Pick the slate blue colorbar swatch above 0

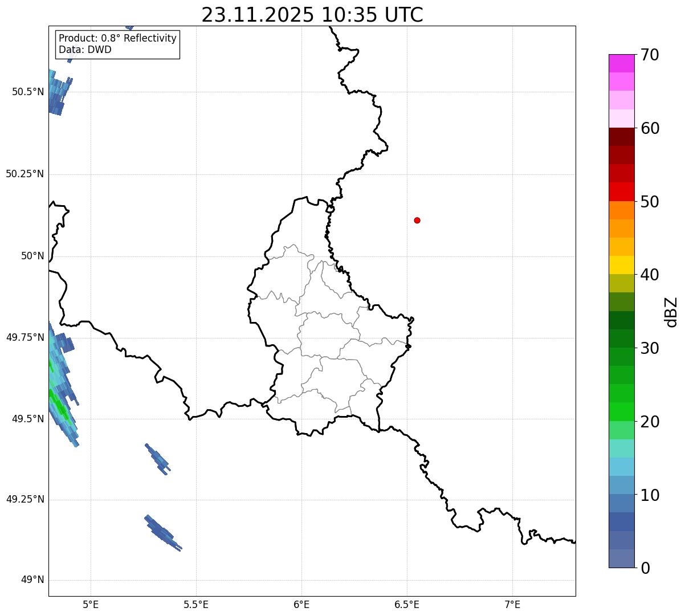point(622,558)
